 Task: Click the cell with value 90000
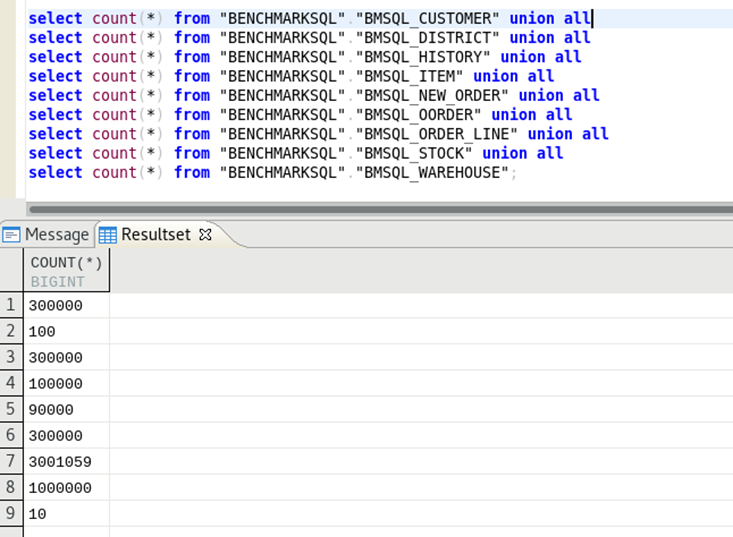tap(66, 410)
